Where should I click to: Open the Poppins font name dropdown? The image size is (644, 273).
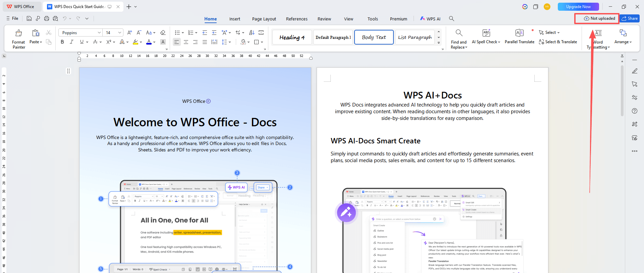(x=99, y=32)
